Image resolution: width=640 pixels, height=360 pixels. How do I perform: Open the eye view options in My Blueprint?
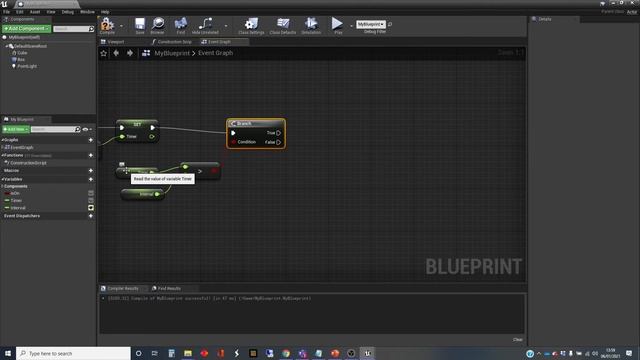pyautogui.click(x=86, y=129)
